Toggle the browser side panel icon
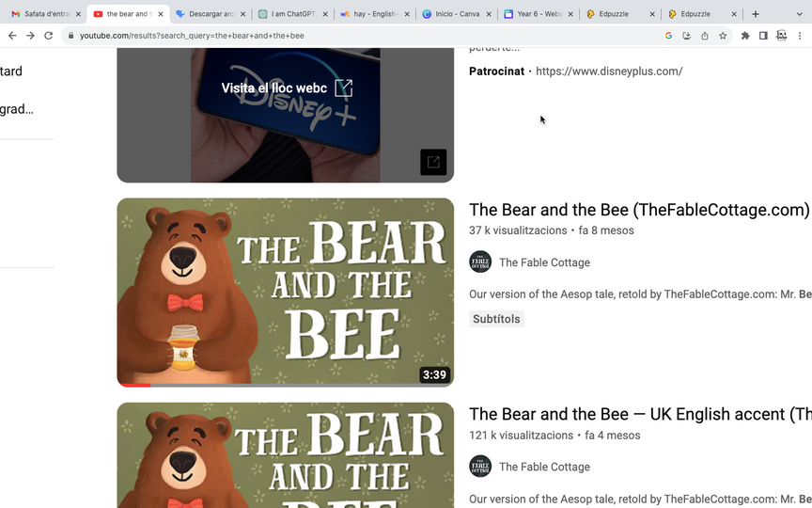This screenshot has height=508, width=812. tap(763, 36)
